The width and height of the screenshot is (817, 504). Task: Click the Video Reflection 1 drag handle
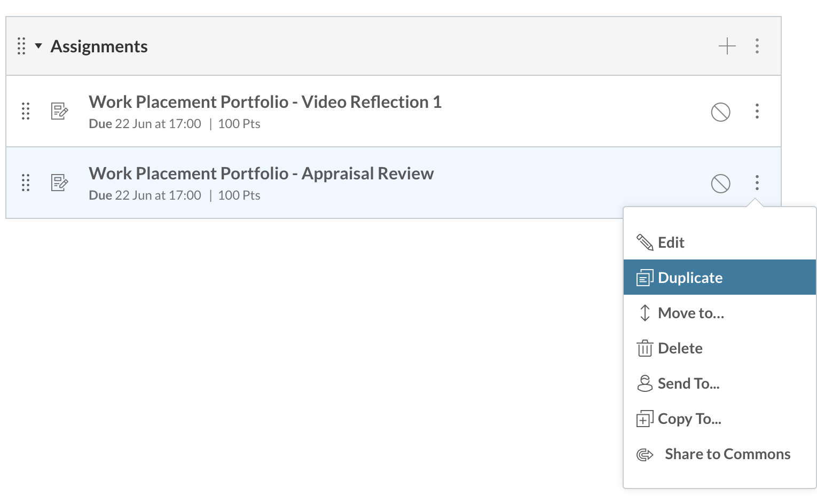pyautogui.click(x=26, y=111)
